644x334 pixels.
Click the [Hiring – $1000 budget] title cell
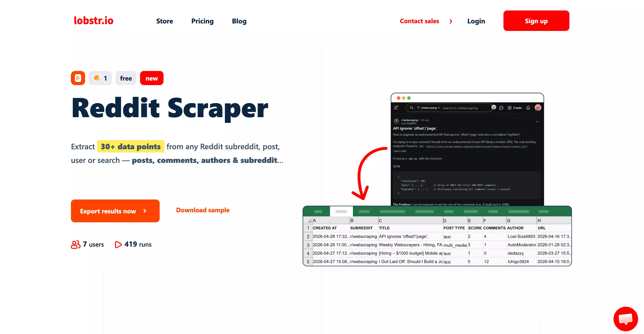(410, 253)
